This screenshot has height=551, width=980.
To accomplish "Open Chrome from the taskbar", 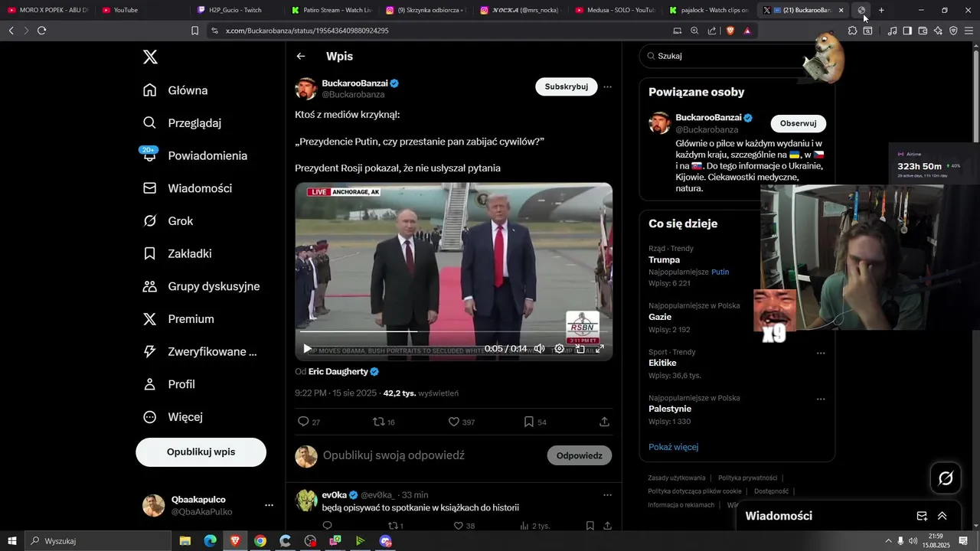I will 260,541.
